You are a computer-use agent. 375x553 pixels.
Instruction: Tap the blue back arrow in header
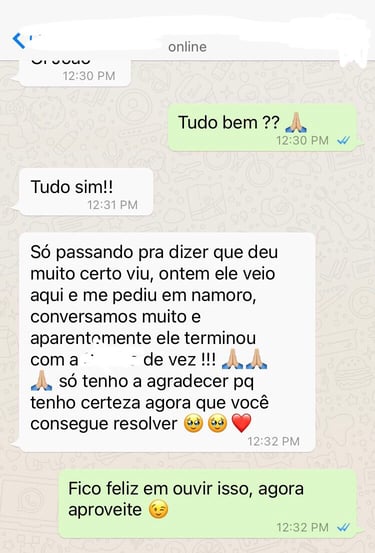pyautogui.click(x=18, y=41)
